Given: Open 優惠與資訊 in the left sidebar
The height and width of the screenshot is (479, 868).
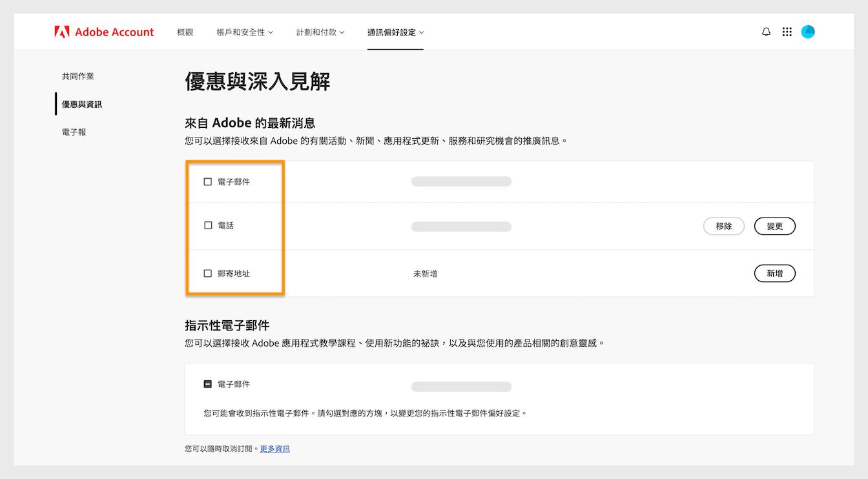Looking at the screenshot, I should pyautogui.click(x=80, y=104).
